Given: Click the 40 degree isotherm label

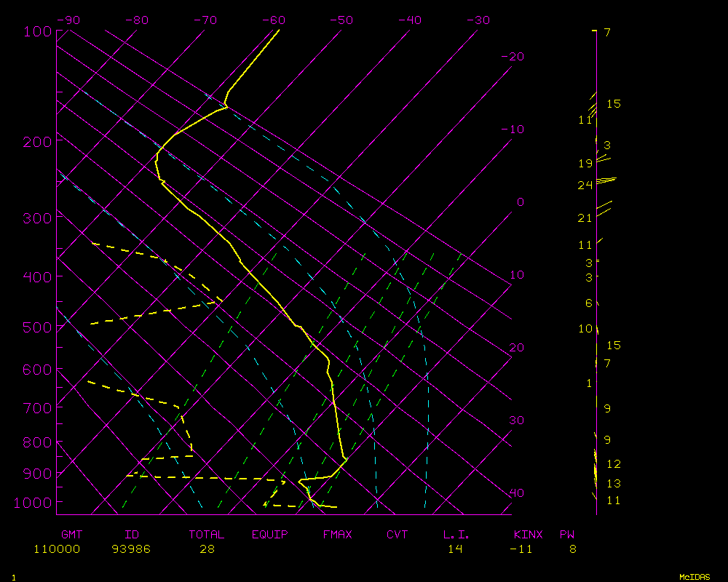Looking at the screenshot, I should pos(515,493).
